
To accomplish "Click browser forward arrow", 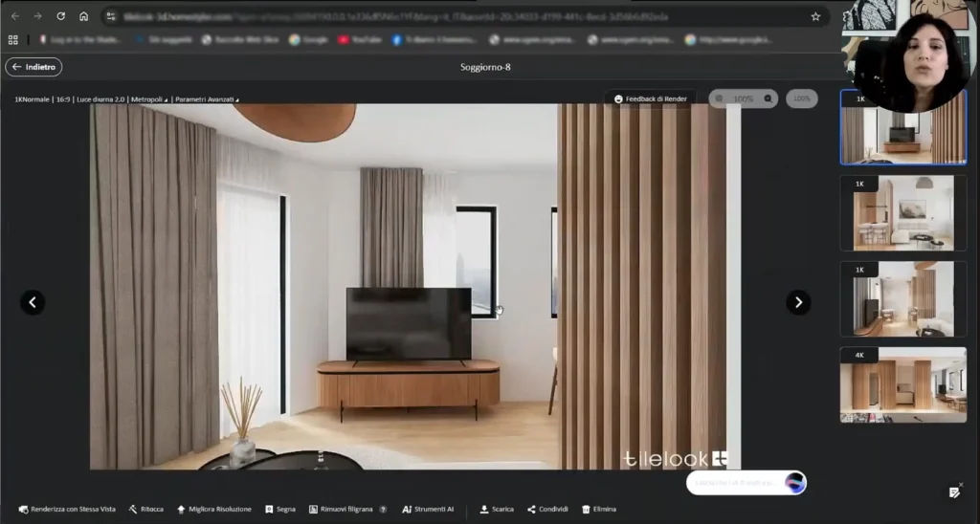I will pyautogui.click(x=38, y=16).
